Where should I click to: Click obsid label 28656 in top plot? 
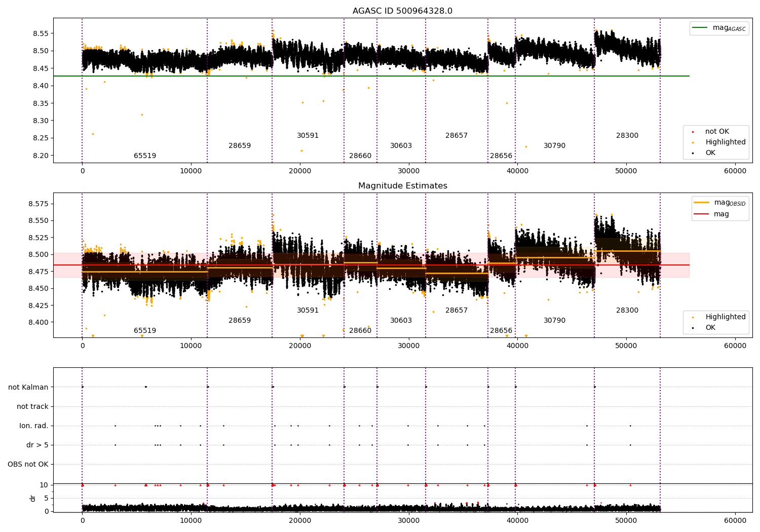(x=501, y=156)
